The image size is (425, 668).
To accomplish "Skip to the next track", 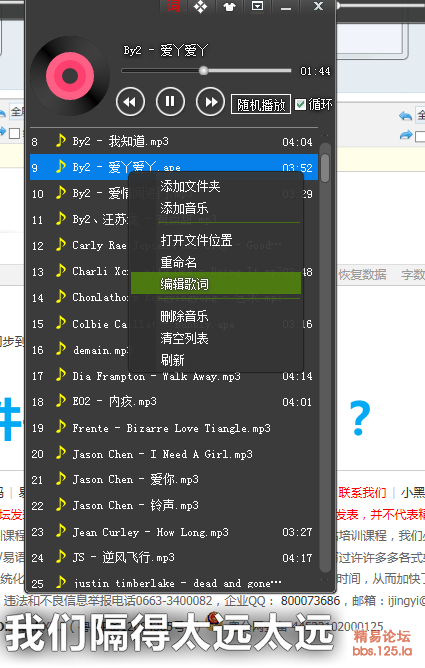I will (210, 102).
